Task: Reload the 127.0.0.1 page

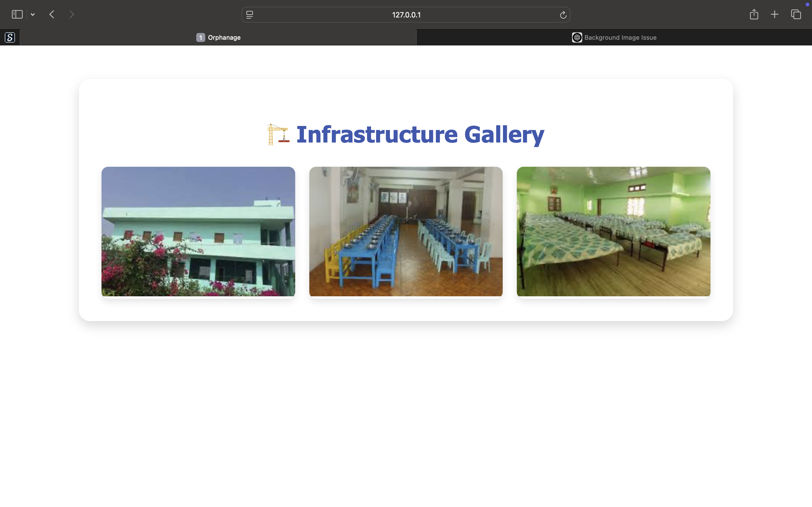Action: pos(563,15)
